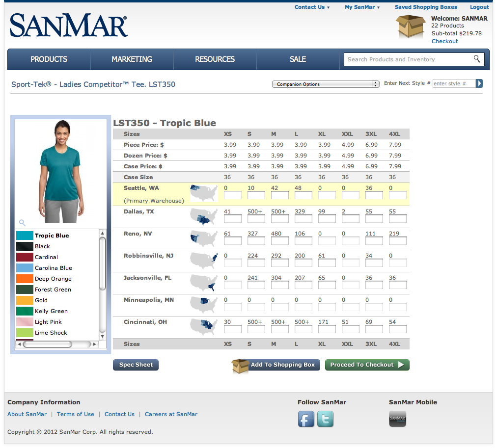Click Dallas 3XL size quantity field
Viewport: 497px width, 448px height.
pos(374,218)
